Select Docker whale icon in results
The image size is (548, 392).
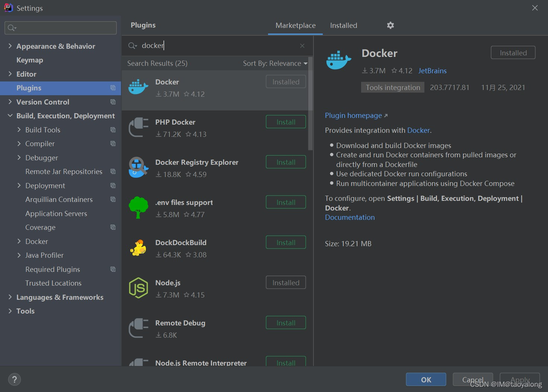pyautogui.click(x=138, y=87)
